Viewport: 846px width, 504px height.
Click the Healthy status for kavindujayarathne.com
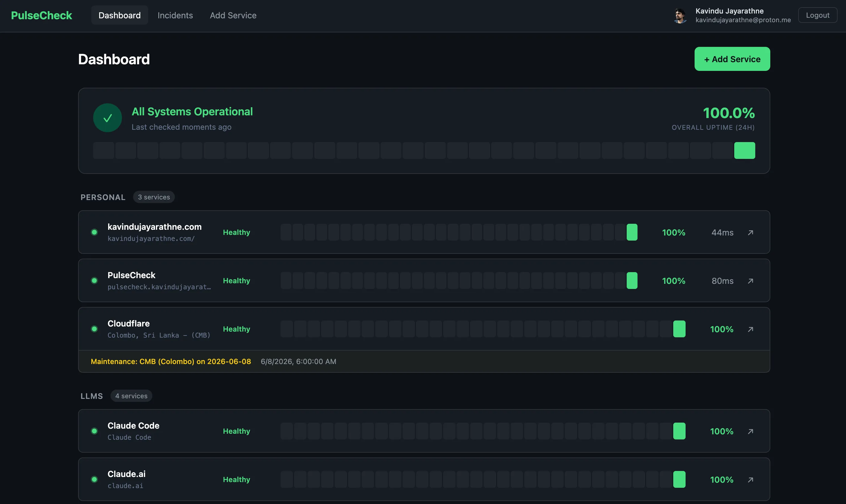(236, 232)
